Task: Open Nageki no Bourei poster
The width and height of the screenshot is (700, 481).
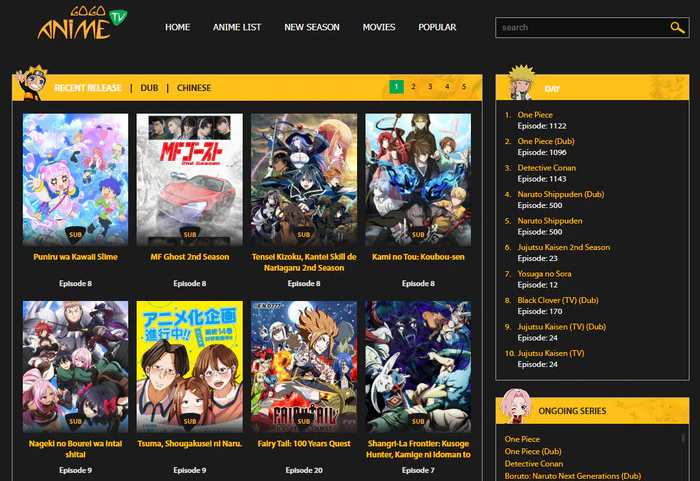Action: coord(75,366)
